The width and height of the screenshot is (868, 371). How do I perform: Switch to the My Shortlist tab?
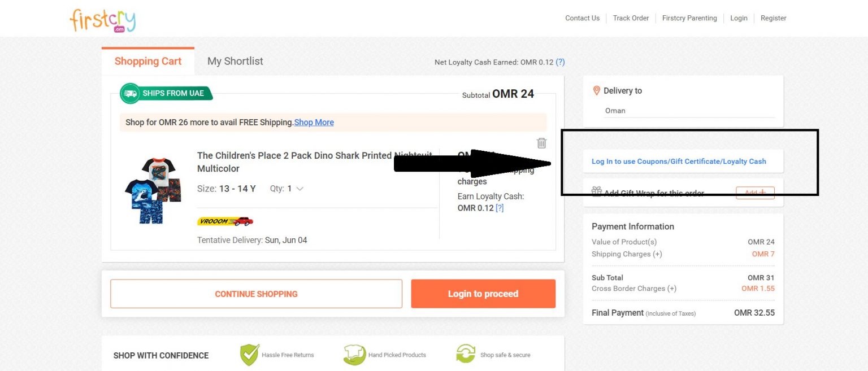[235, 60]
